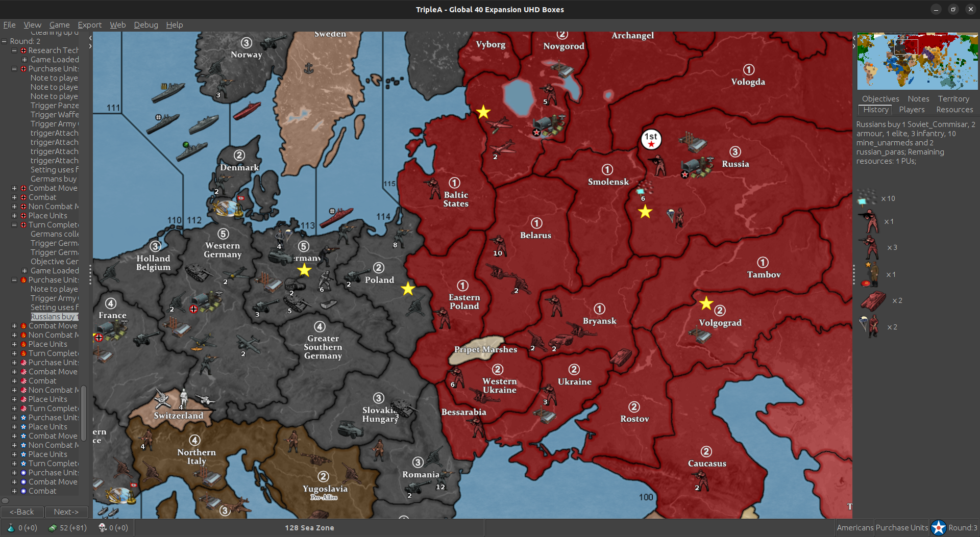Image resolution: width=980 pixels, height=537 pixels.
Task: Click the armour tank icon marked x2
Action: (x=874, y=301)
